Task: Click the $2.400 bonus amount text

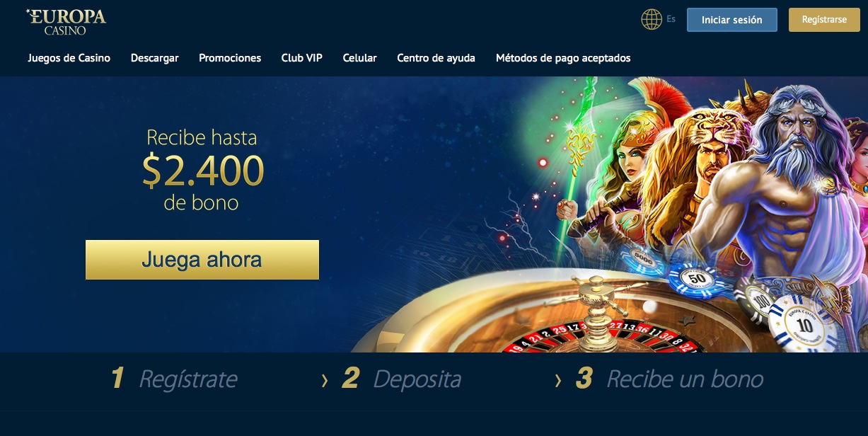Action: point(203,171)
